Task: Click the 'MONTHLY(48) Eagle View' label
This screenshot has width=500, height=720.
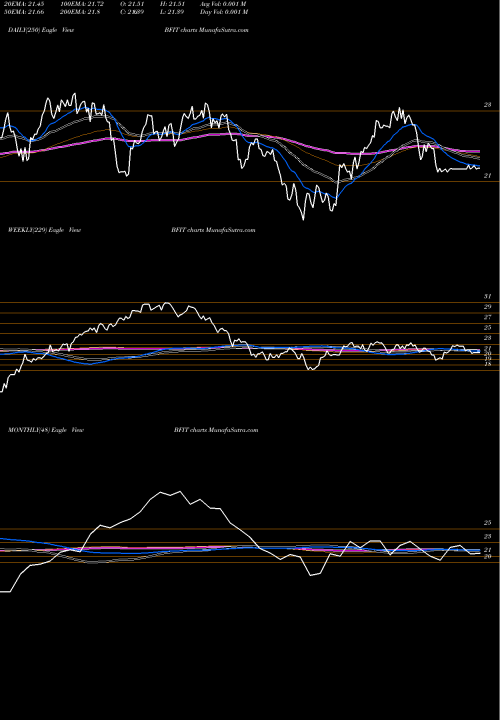Action: pos(45,430)
